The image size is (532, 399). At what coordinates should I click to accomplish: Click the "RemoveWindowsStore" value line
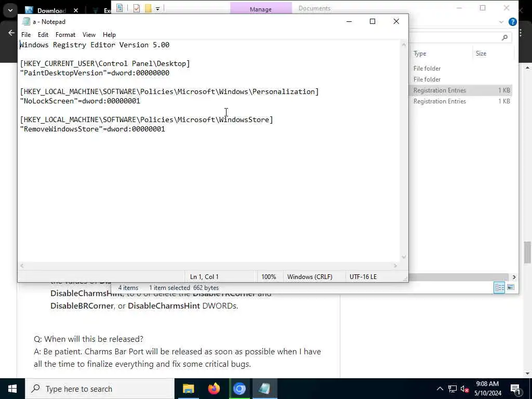[x=92, y=129]
